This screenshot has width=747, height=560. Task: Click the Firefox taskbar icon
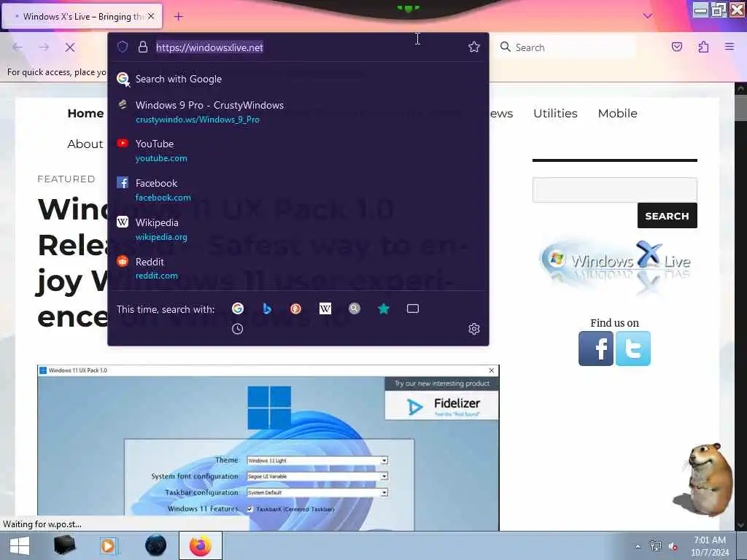[x=201, y=545]
